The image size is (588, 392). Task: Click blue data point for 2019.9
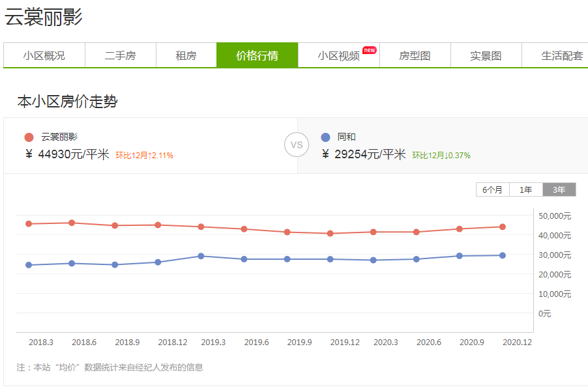click(287, 259)
